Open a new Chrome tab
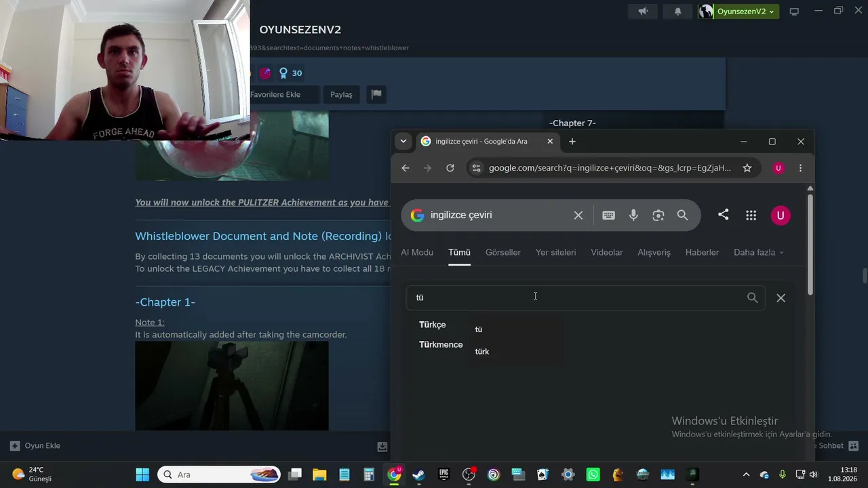 (x=572, y=142)
